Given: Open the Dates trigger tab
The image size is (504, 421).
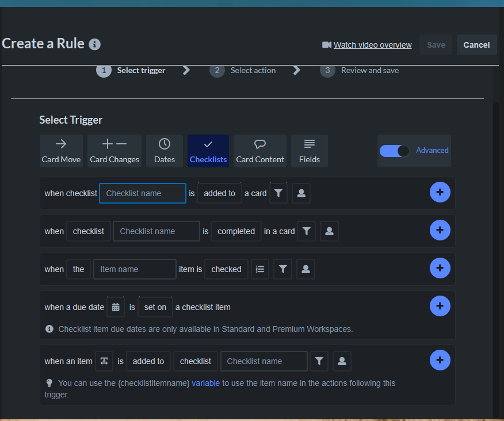Looking at the screenshot, I should point(165,151).
